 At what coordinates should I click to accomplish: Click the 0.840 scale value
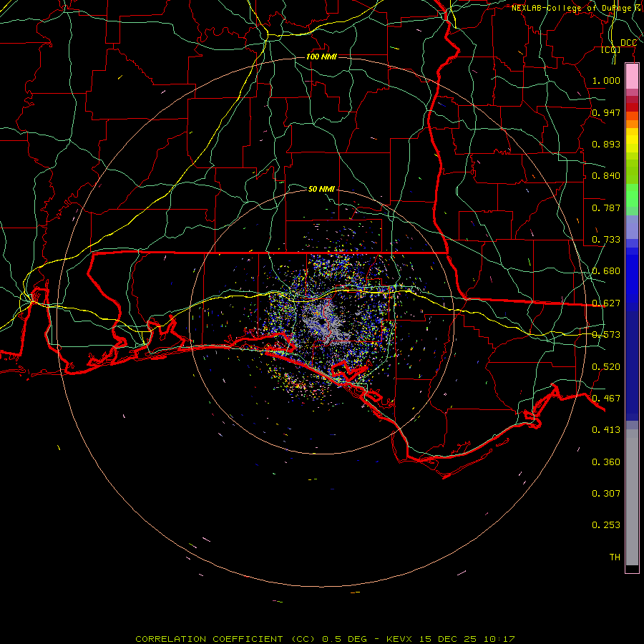point(606,176)
